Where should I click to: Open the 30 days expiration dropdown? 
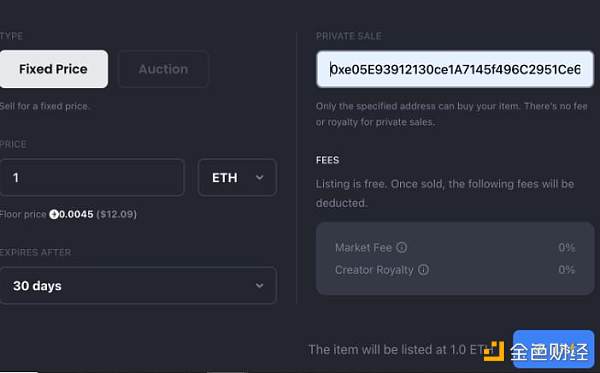coord(138,285)
